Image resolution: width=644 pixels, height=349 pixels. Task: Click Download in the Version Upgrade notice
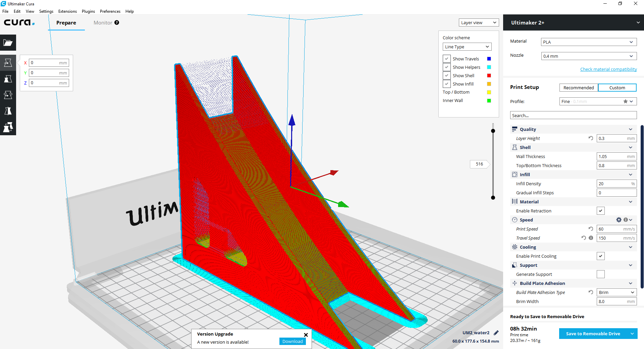click(292, 341)
